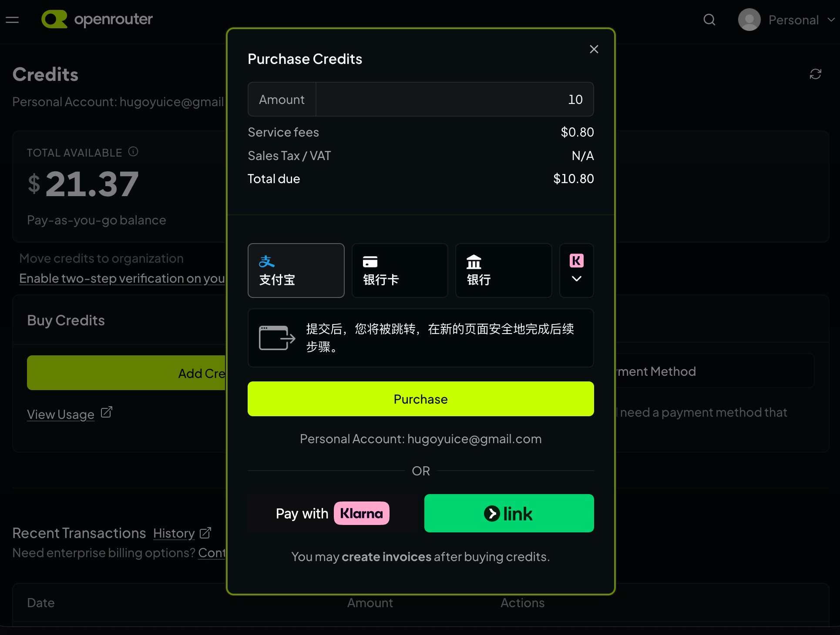Click the Actions column header
Screen dimensions: 840x635
[x=523, y=603]
